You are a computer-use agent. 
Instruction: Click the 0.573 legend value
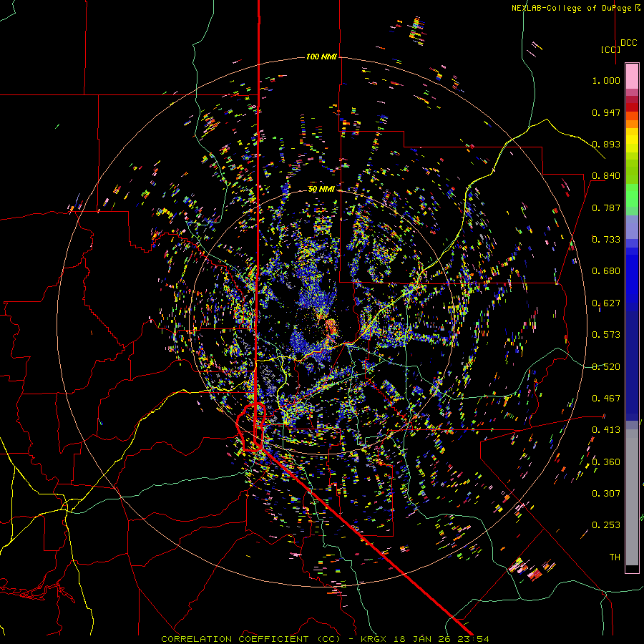[x=606, y=335]
